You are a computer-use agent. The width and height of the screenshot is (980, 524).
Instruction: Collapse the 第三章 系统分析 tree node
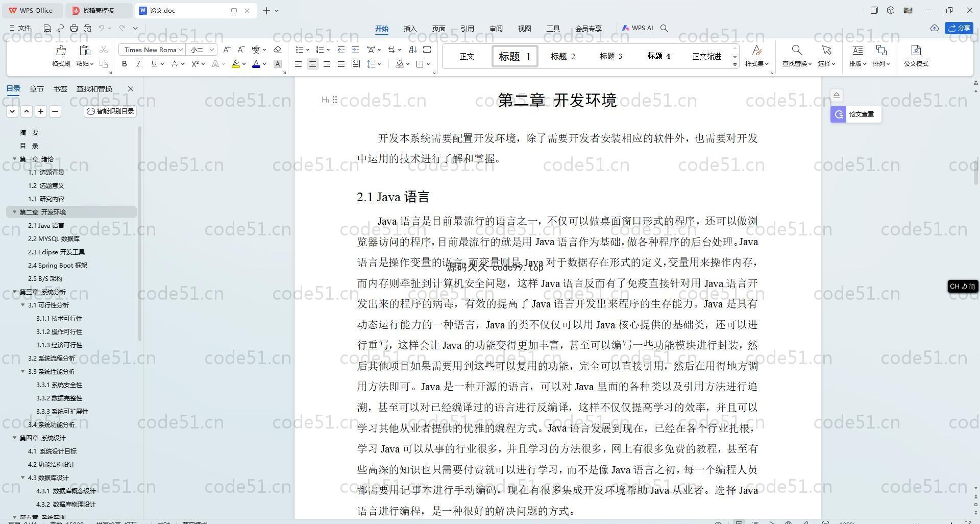coord(15,292)
